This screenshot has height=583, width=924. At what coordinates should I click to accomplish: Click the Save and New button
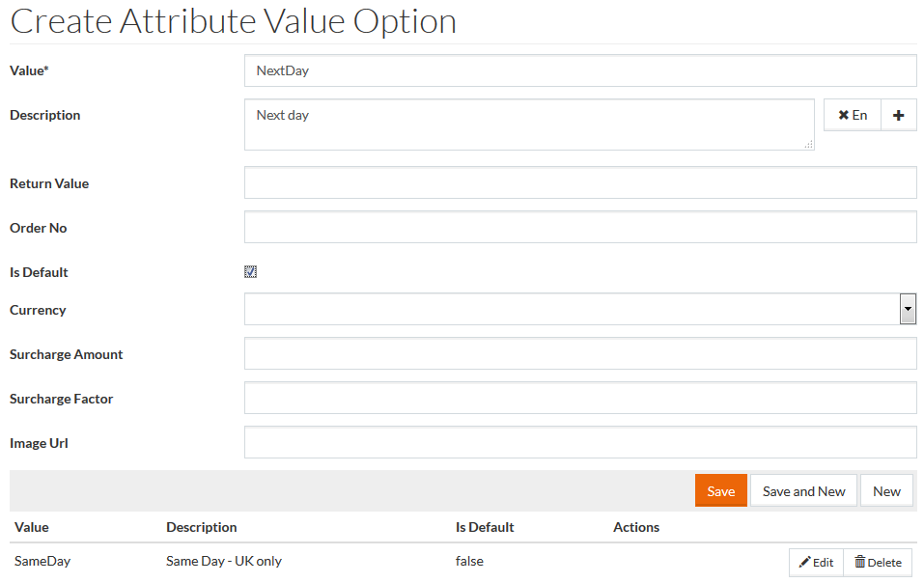pyautogui.click(x=803, y=491)
